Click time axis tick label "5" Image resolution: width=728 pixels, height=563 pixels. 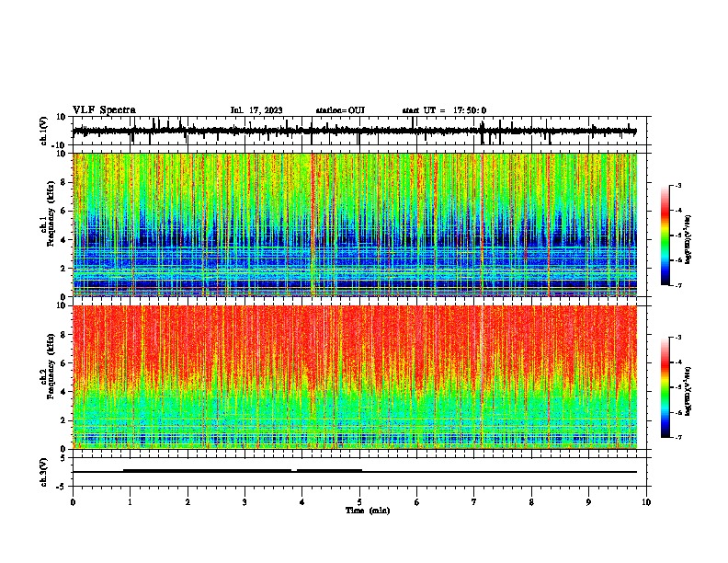[359, 502]
